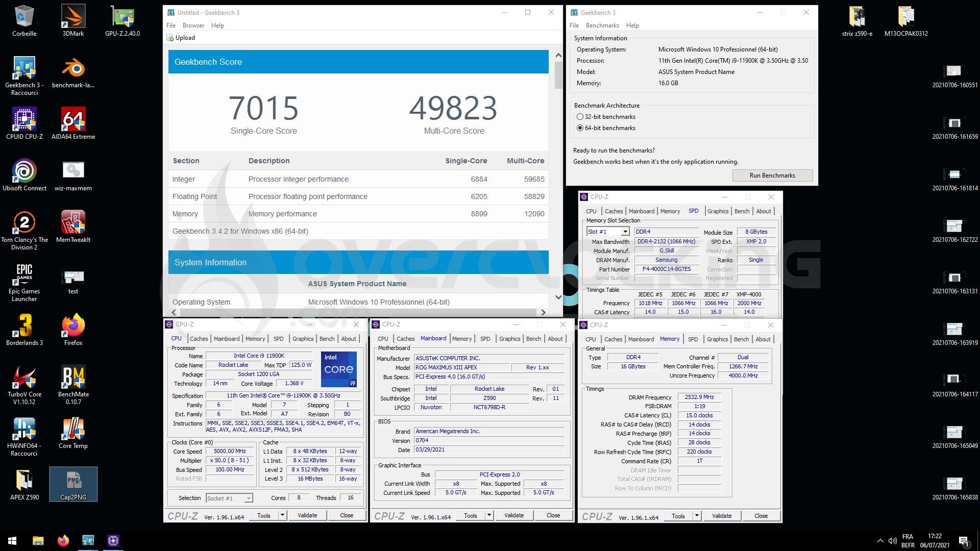The height and width of the screenshot is (551, 980).
Task: Launch Firefox from the desktop
Action: tap(73, 330)
